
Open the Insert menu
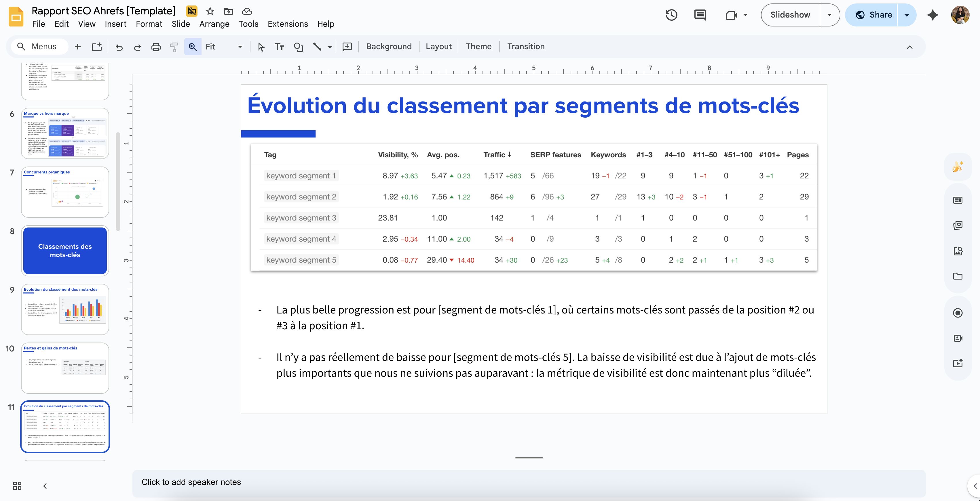[116, 24]
